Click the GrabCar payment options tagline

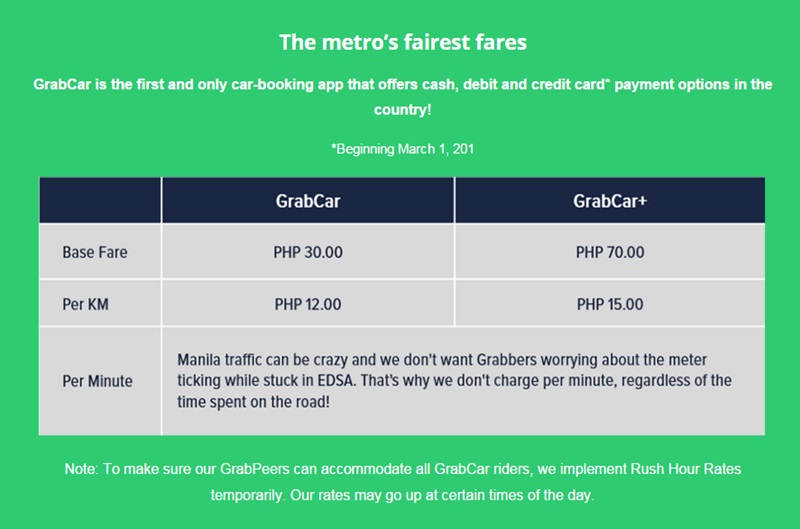[403, 96]
